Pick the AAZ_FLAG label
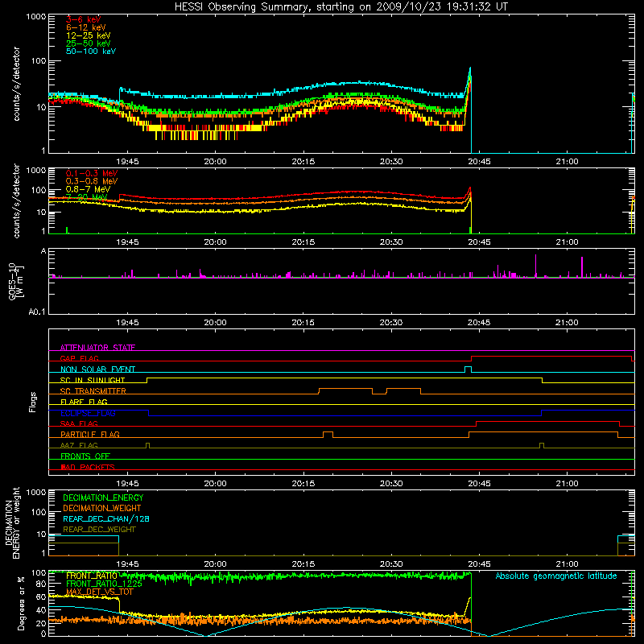This screenshot has width=644, height=644. click(x=79, y=445)
